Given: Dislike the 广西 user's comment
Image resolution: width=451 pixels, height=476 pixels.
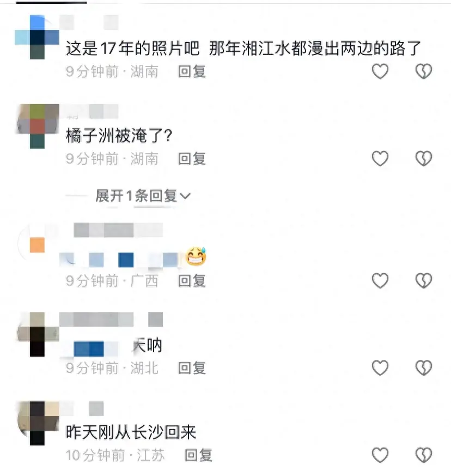Looking at the screenshot, I should (x=423, y=280).
